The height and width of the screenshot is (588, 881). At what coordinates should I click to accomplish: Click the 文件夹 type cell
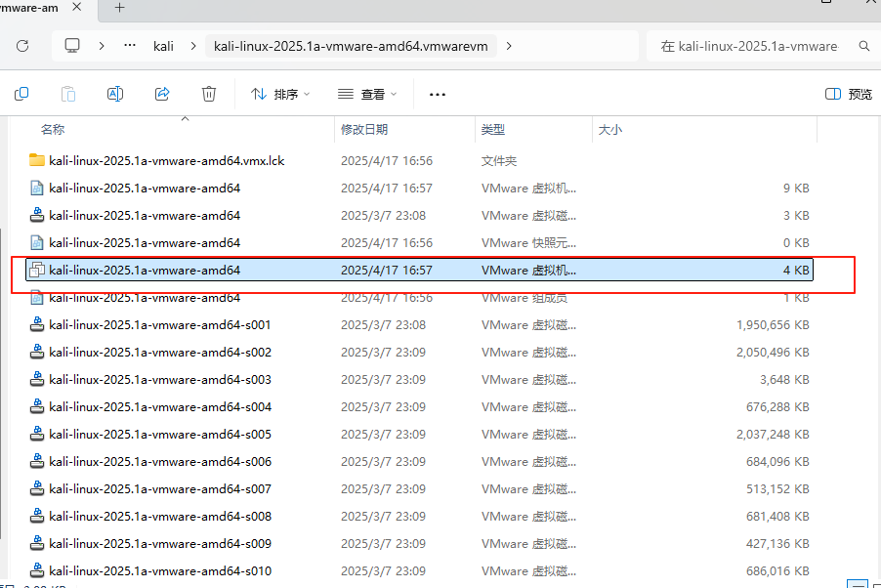[499, 161]
